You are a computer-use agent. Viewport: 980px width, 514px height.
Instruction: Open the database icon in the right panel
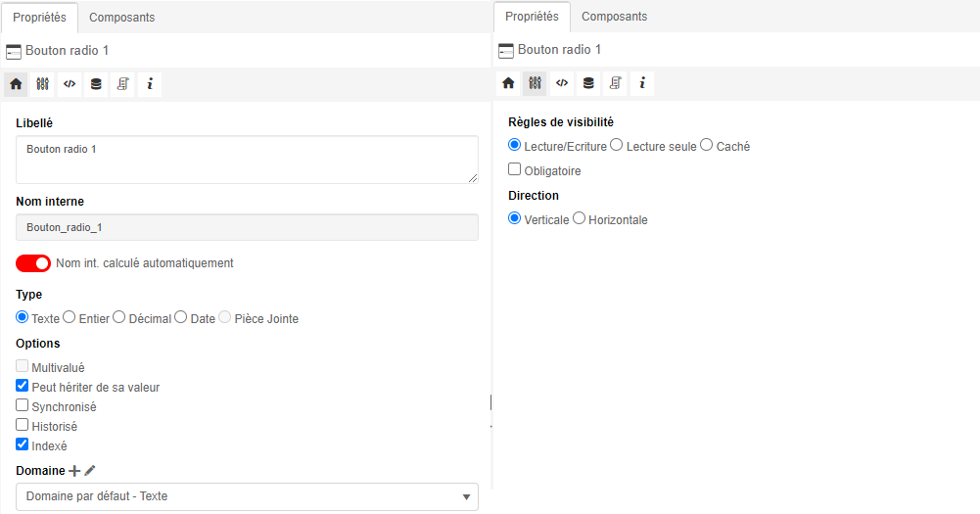coord(588,83)
